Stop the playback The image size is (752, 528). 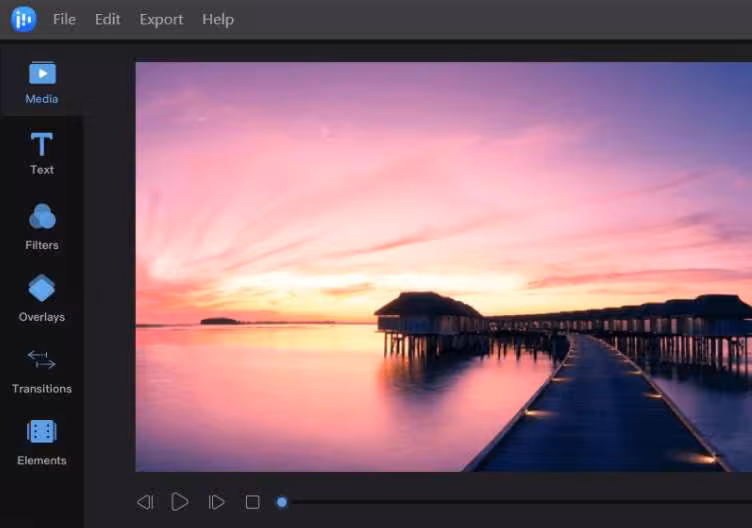point(253,502)
